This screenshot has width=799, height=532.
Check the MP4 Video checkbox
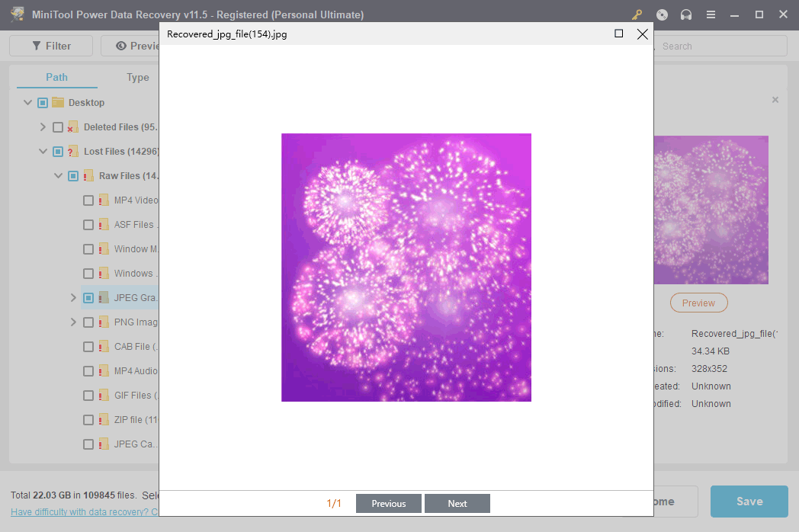(88, 200)
